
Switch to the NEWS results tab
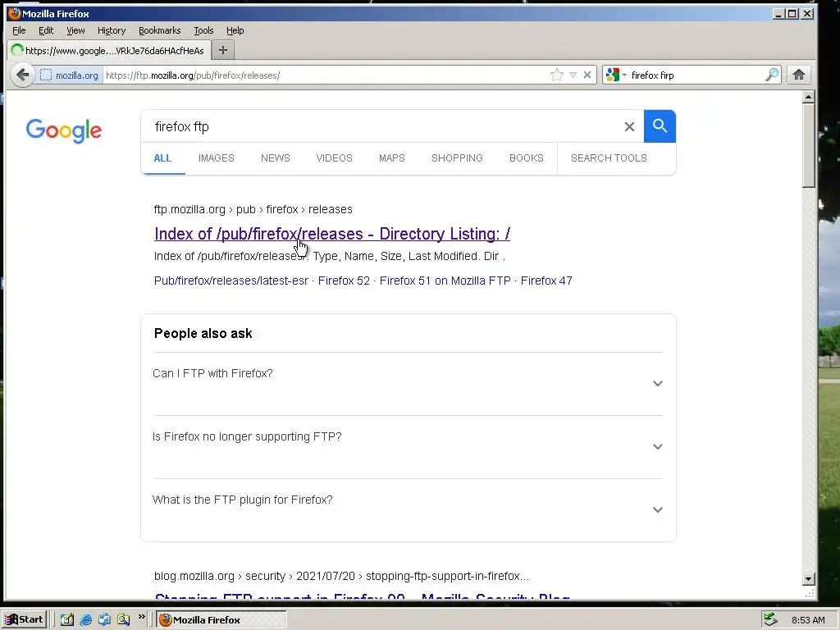click(276, 158)
